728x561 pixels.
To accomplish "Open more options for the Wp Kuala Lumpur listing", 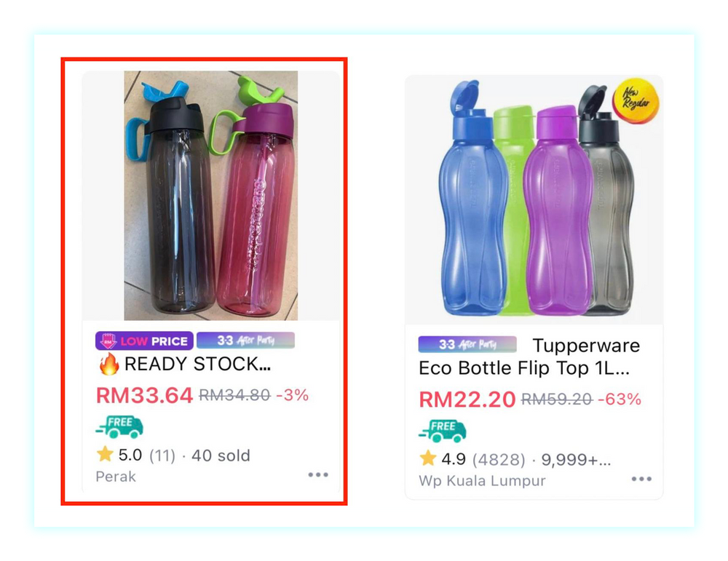I will tap(641, 479).
